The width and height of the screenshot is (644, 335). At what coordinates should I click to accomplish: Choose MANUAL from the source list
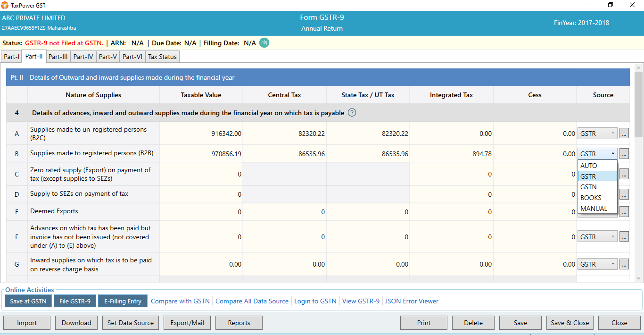pyautogui.click(x=597, y=209)
